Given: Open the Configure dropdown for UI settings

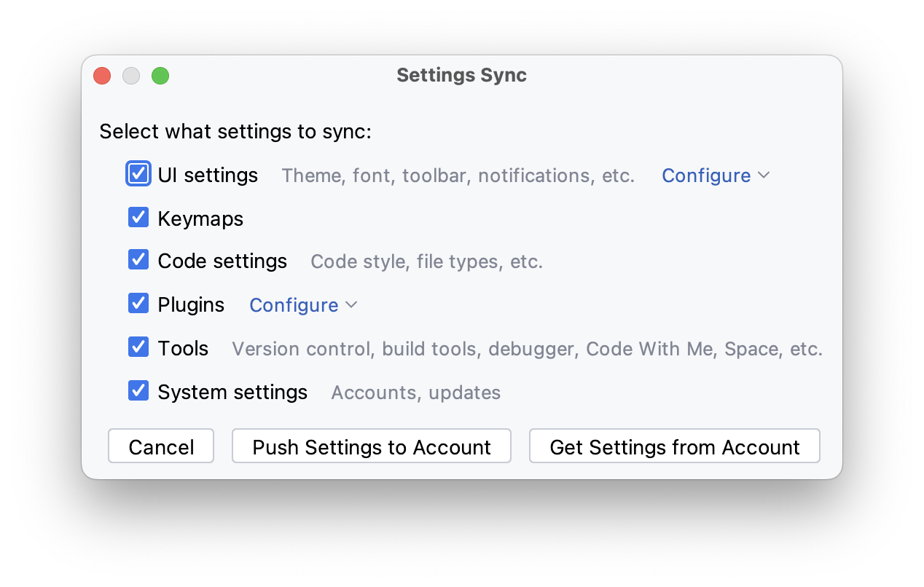Looking at the screenshot, I should pyautogui.click(x=705, y=175).
